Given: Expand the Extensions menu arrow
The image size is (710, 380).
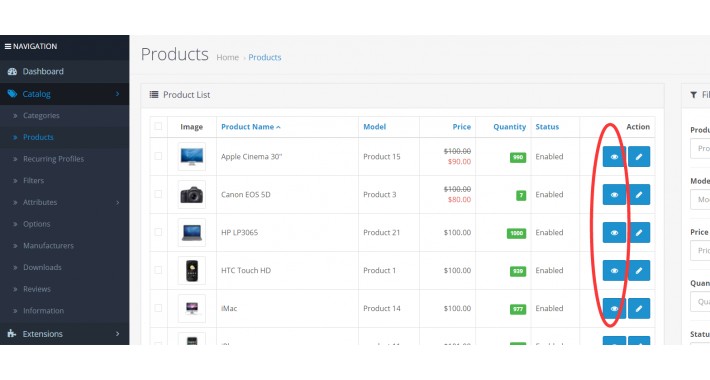Looking at the screenshot, I should tap(117, 334).
